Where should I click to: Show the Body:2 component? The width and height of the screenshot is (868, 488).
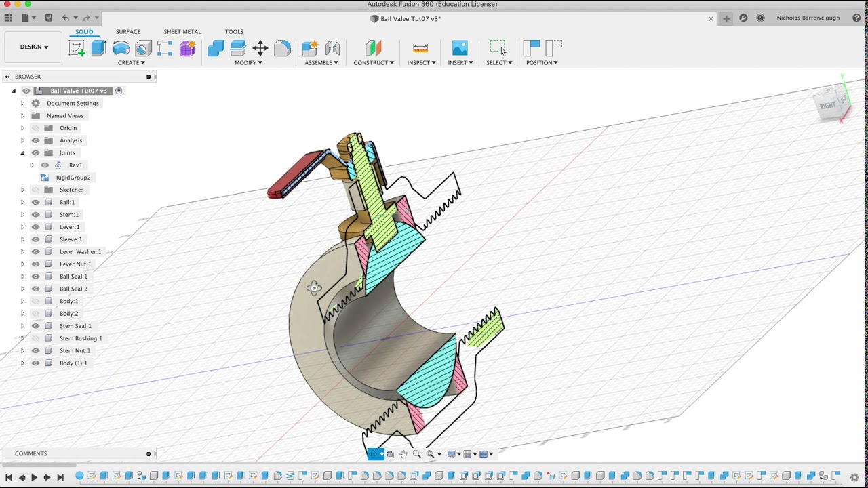pyautogui.click(x=36, y=314)
